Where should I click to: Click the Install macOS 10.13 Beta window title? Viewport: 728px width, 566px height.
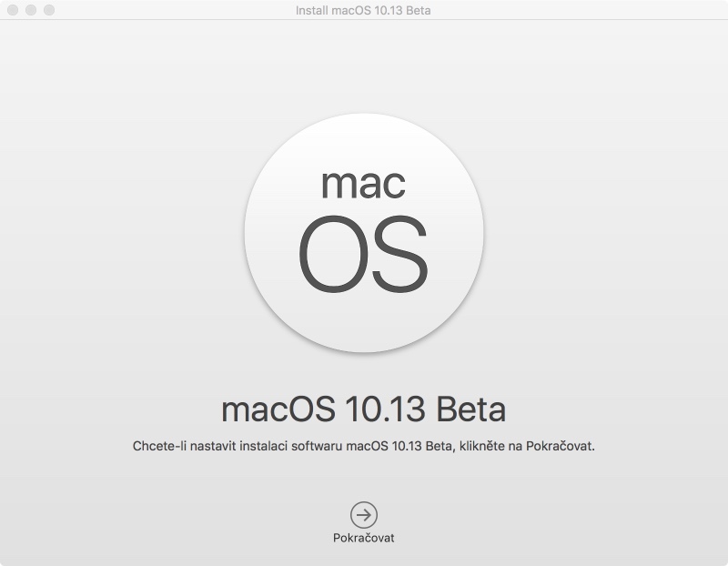coord(363,10)
